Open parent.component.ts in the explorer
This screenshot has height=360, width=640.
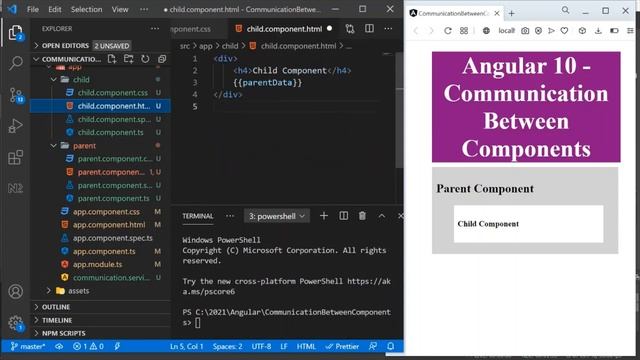(x=100, y=198)
